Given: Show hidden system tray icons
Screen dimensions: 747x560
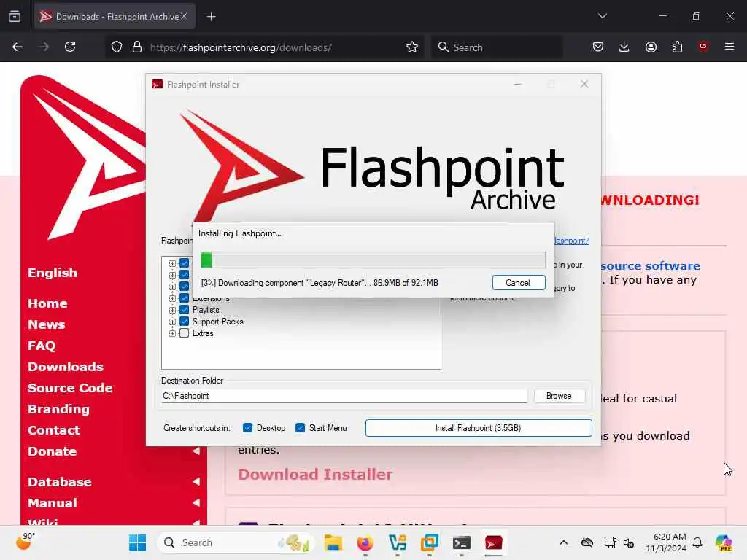Looking at the screenshot, I should pyautogui.click(x=564, y=542).
